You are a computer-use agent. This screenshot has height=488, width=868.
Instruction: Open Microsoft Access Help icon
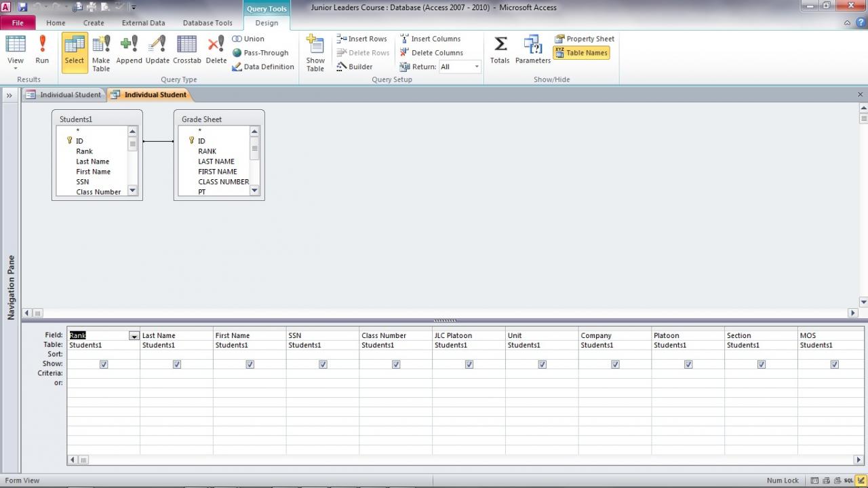(860, 22)
